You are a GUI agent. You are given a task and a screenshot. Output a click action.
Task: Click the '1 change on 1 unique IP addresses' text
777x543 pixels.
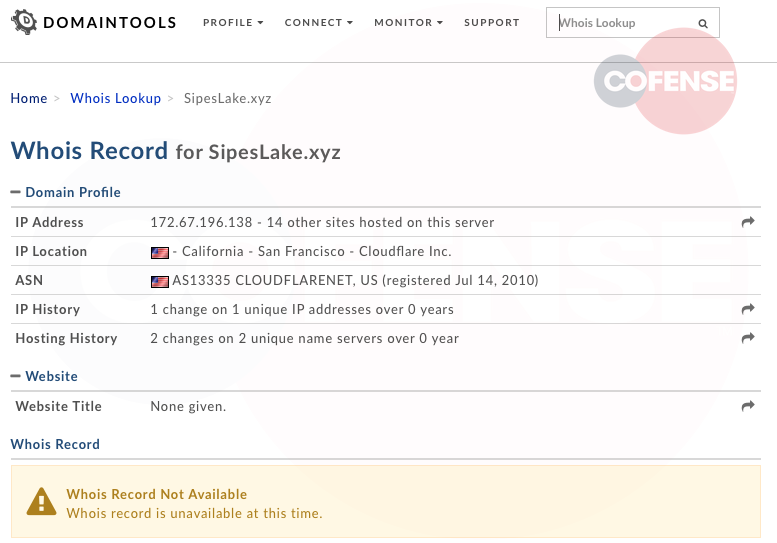click(302, 309)
